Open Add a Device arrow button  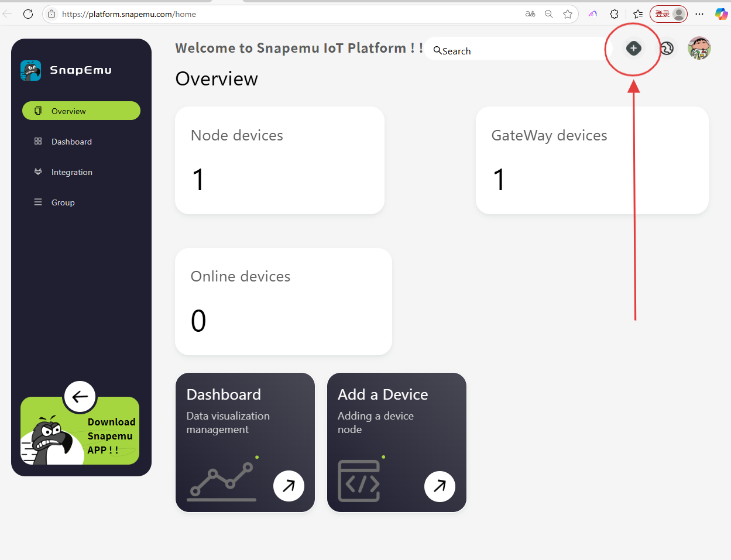point(440,486)
